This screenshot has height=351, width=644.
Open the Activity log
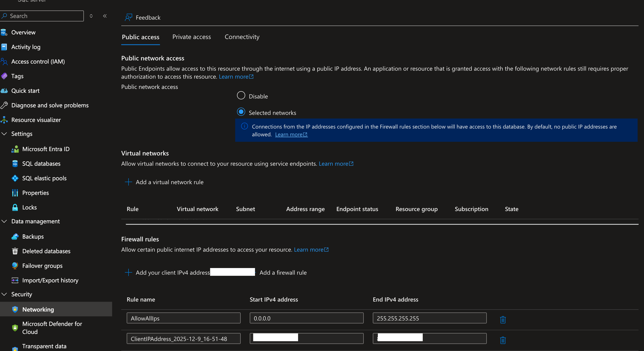tap(26, 47)
